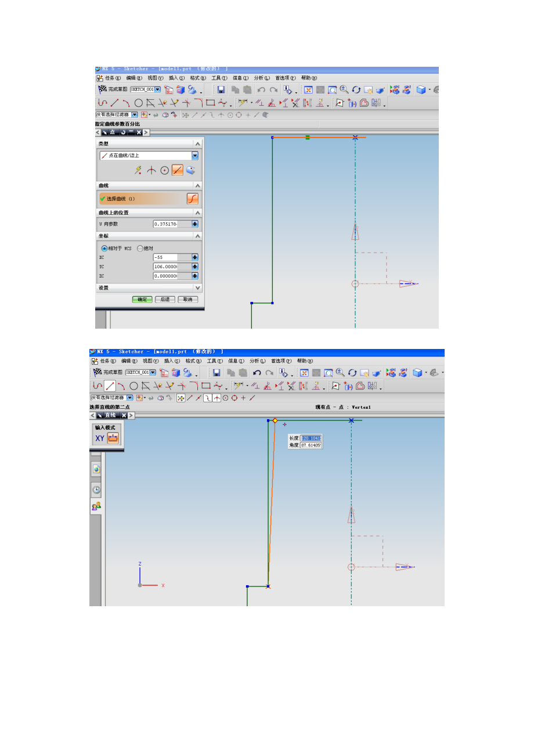Select the Rectangle tool in upper window
This screenshot has height=756, width=534.
(210, 103)
